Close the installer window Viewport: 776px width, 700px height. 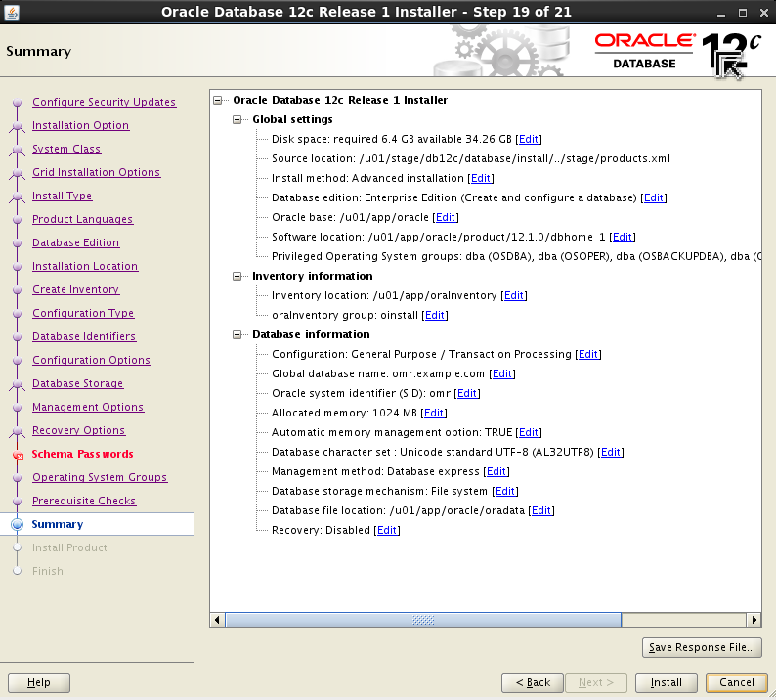(763, 14)
